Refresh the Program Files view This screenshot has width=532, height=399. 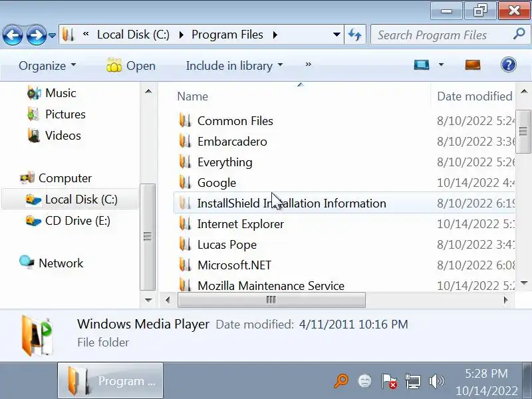(355, 35)
